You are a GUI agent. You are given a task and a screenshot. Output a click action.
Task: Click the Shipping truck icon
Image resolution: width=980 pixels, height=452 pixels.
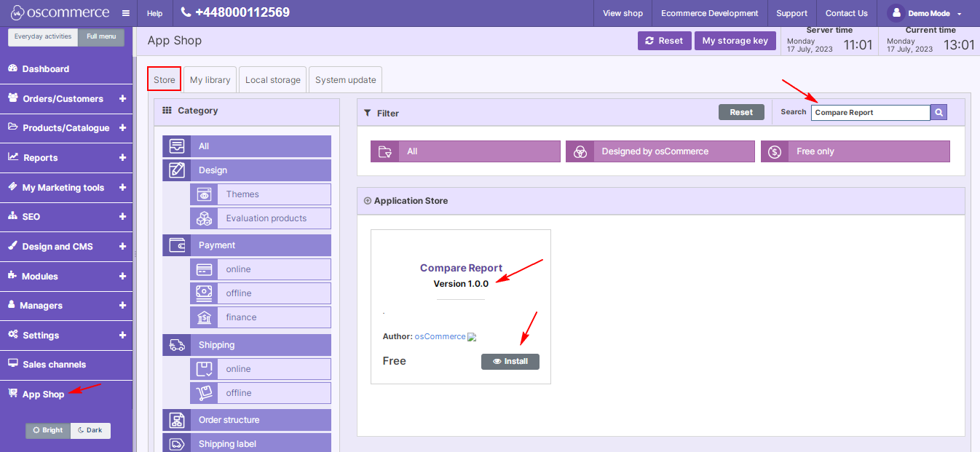pos(177,345)
